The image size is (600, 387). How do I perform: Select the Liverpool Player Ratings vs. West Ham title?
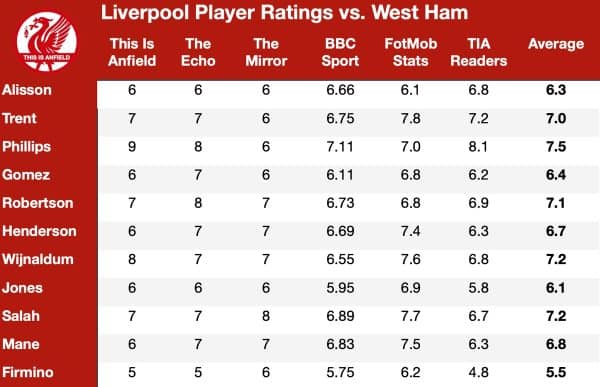coord(284,13)
